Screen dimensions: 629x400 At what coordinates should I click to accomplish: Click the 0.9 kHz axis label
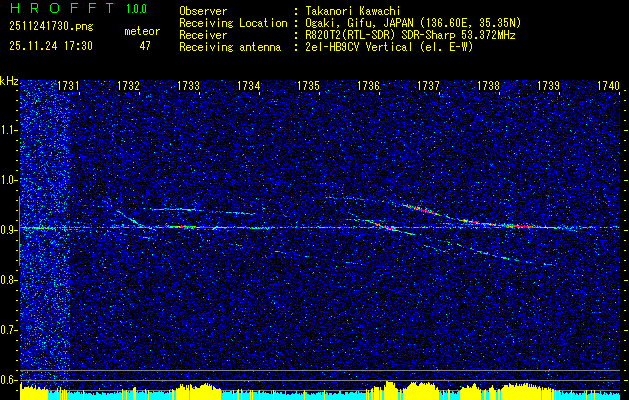click(8, 230)
